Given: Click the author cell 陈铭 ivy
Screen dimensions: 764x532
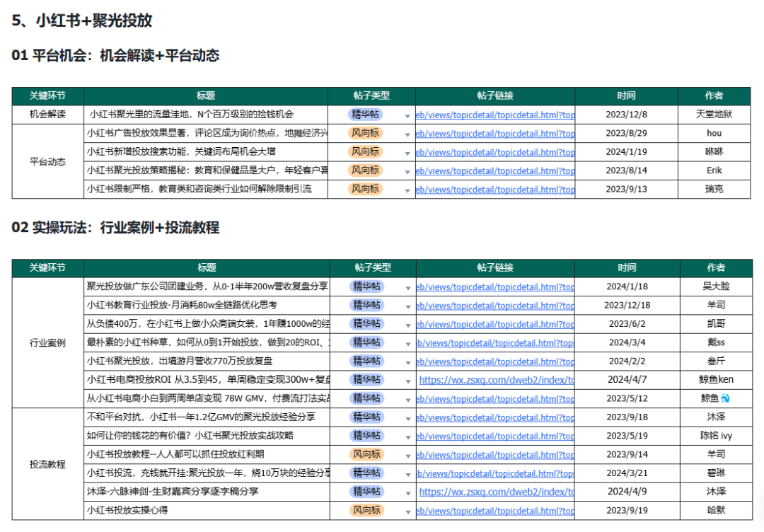Looking at the screenshot, I should [x=714, y=436].
